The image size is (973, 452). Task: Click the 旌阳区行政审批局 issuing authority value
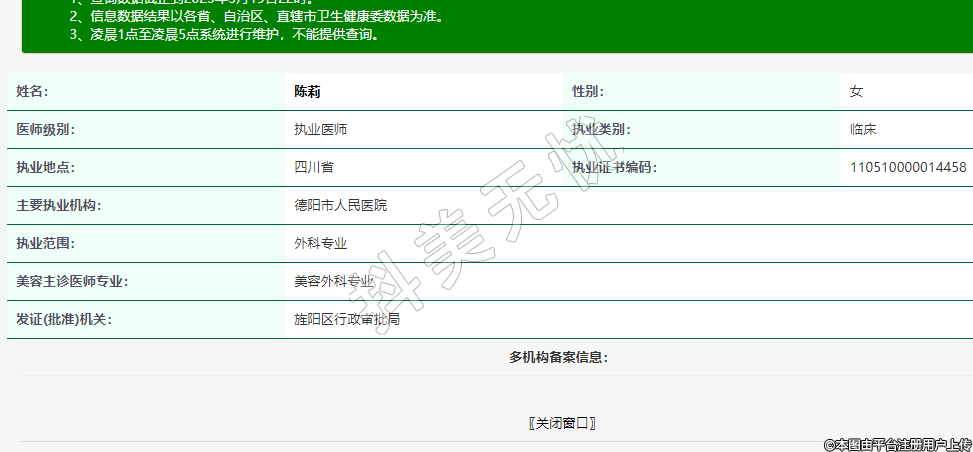(346, 319)
